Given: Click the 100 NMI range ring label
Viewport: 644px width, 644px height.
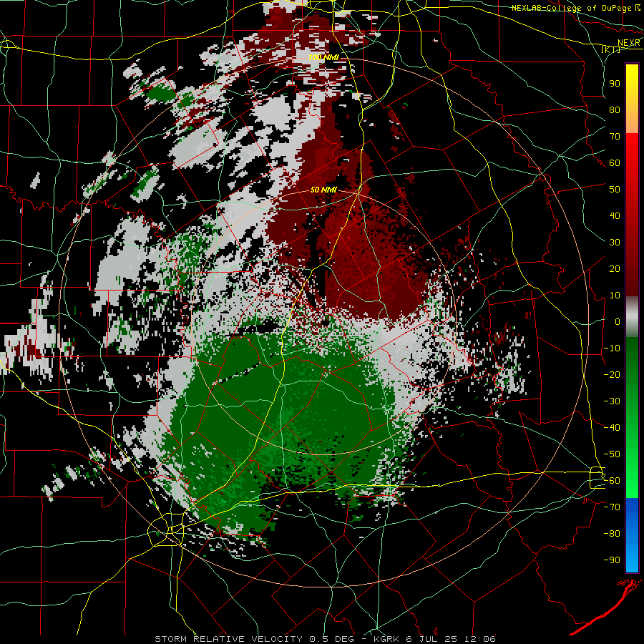Looking at the screenshot, I should [323, 57].
